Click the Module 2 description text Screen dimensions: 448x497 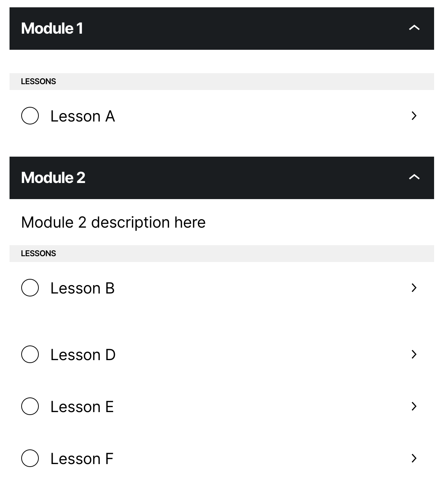[113, 223]
